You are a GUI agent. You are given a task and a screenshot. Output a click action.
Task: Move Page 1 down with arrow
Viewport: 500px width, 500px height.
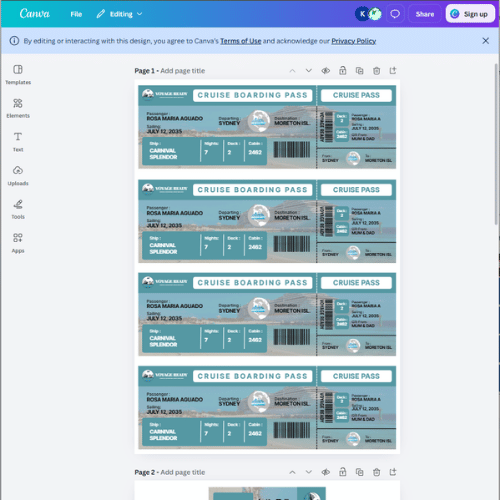point(309,71)
